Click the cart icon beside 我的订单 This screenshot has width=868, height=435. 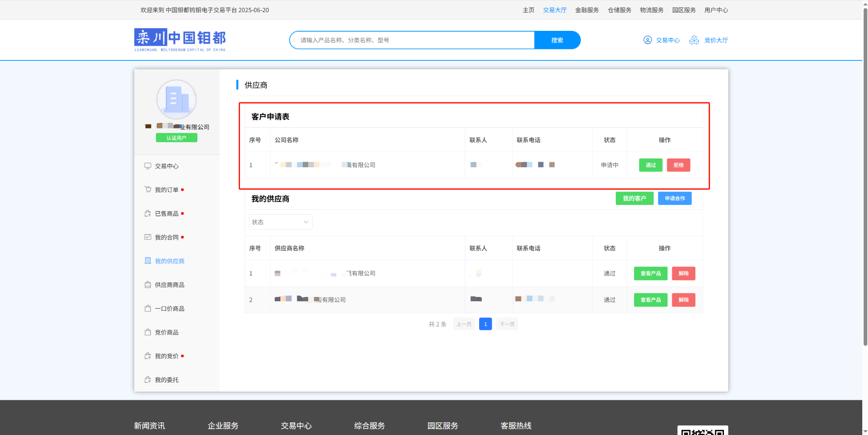pyautogui.click(x=148, y=189)
